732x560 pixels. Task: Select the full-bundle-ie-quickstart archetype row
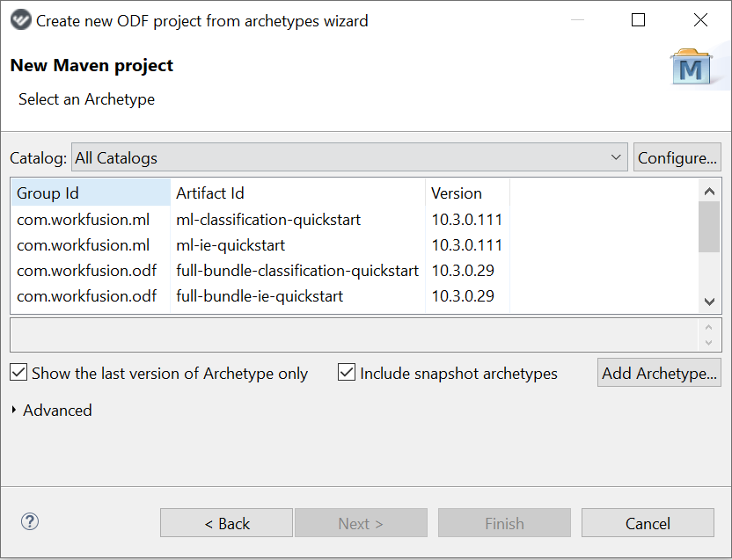tap(355, 296)
